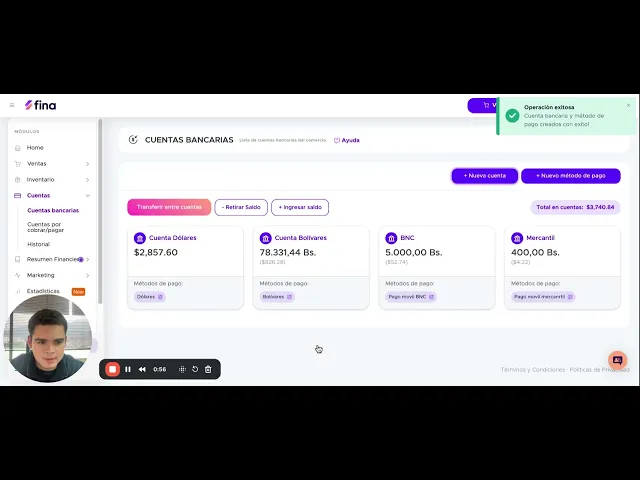Click the + Nueva cuenta button

484,176
